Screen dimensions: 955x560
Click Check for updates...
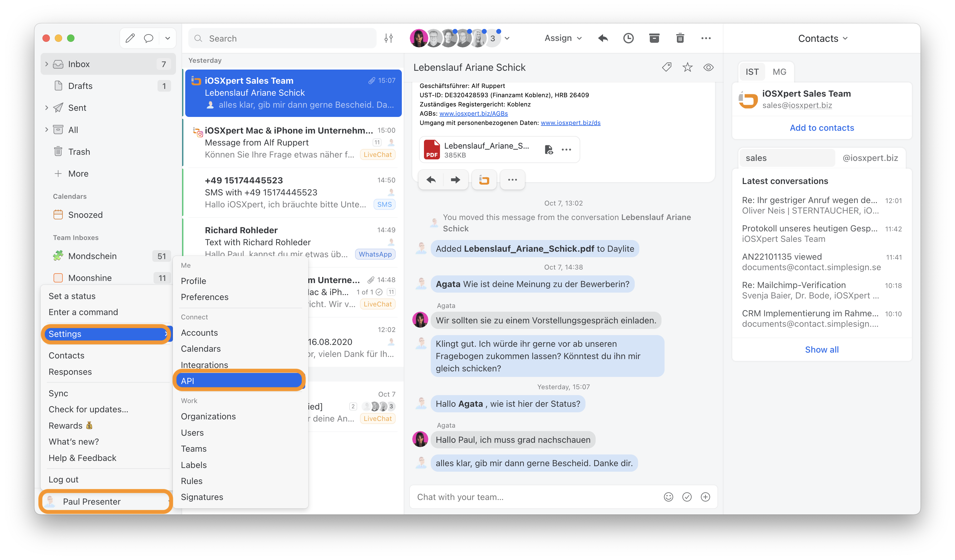pyautogui.click(x=88, y=410)
